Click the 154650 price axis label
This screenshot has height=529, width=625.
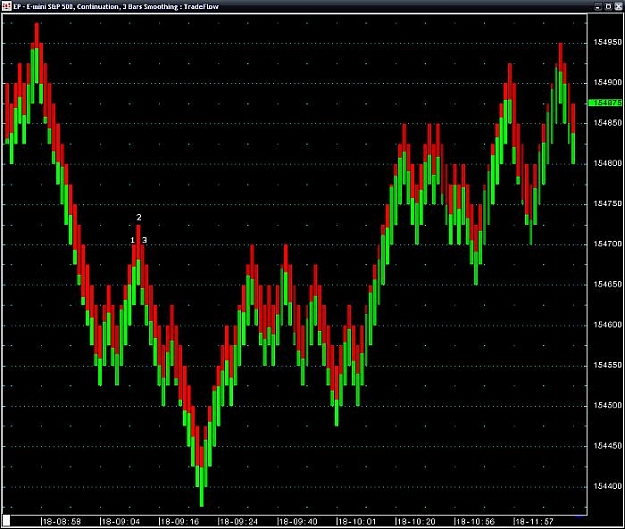(x=607, y=284)
